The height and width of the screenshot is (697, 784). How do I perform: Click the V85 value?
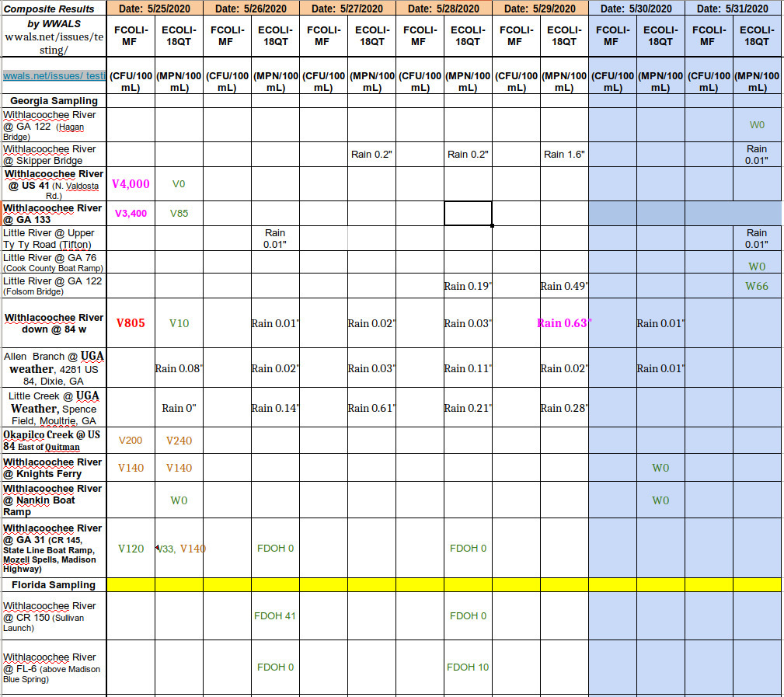pyautogui.click(x=179, y=214)
